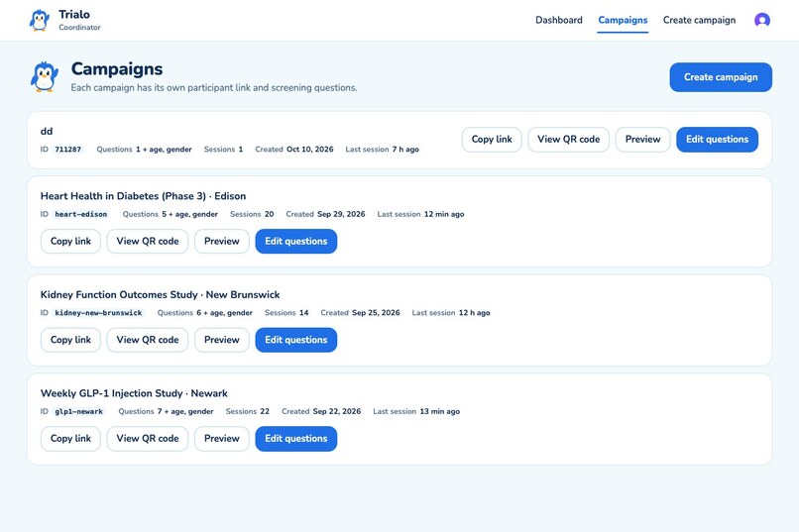The height and width of the screenshot is (532, 799).
Task: Select the 'dd' campaign title
Action: (x=47, y=132)
